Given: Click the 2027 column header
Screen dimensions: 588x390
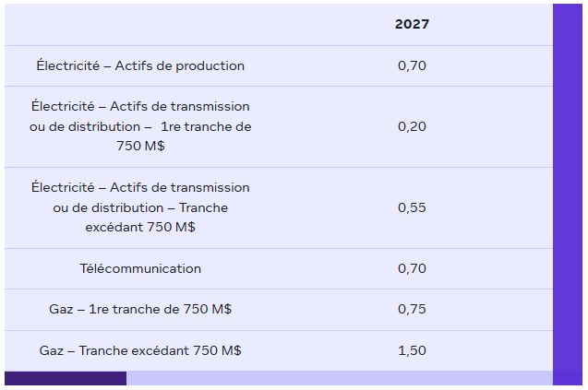Looking at the screenshot, I should 412,24.
